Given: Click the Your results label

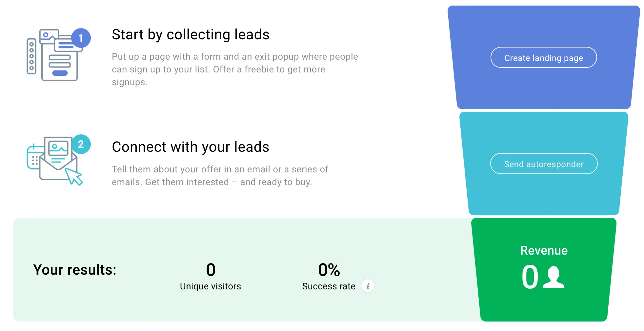Looking at the screenshot, I should click(x=75, y=270).
